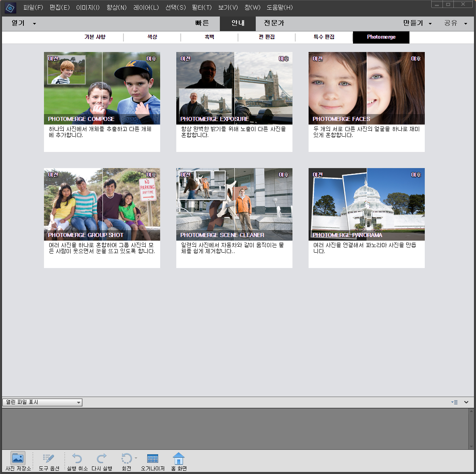
Task: Open the 열린 파일 표시 dropdown
Action: click(x=42, y=402)
